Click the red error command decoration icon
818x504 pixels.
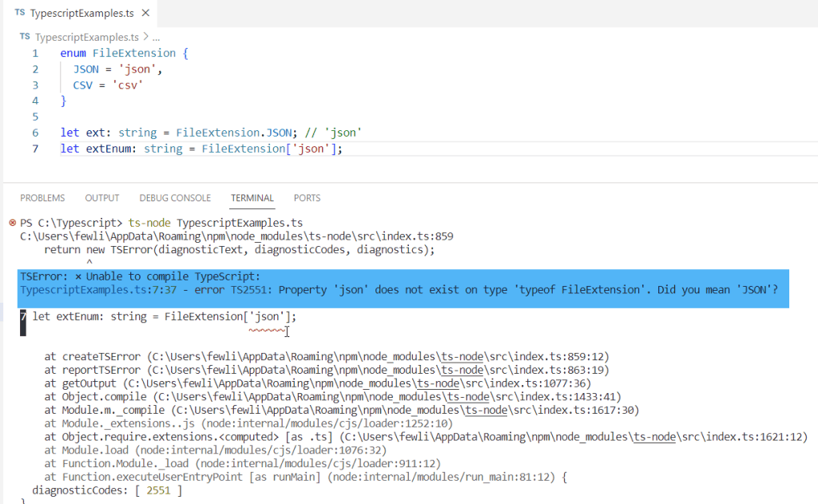point(13,223)
